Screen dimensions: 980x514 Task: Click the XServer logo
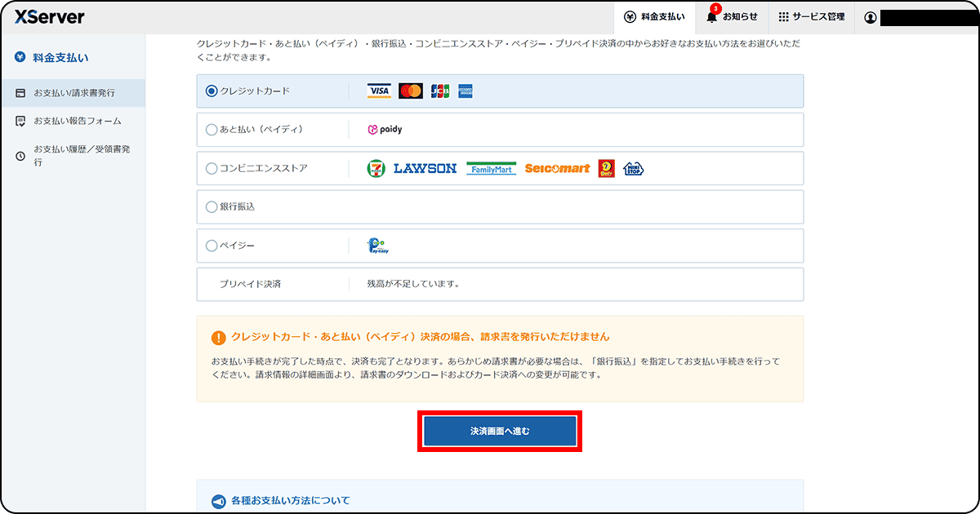(x=50, y=17)
